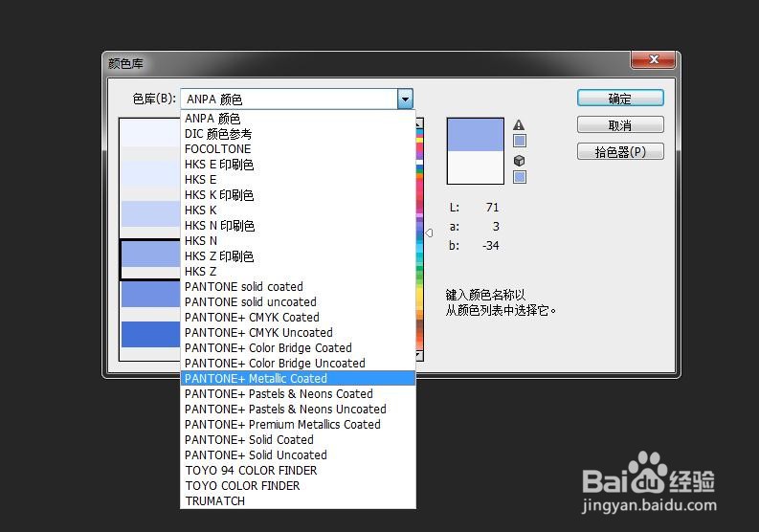Choose HKS N 印刷色 option
759x532 pixels.
click(x=298, y=226)
